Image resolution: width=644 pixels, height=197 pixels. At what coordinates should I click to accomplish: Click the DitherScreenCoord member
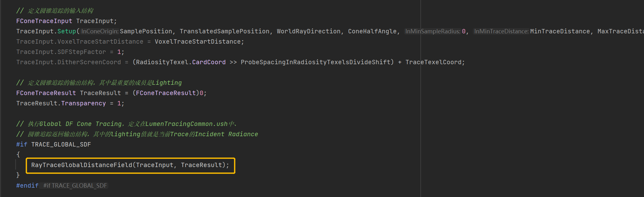coord(89,62)
